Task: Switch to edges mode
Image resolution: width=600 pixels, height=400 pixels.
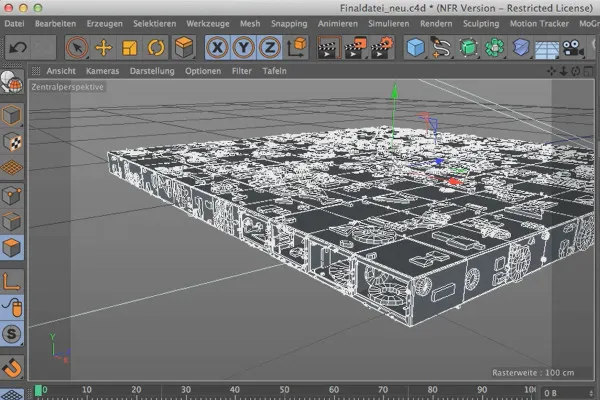Action: (11, 222)
